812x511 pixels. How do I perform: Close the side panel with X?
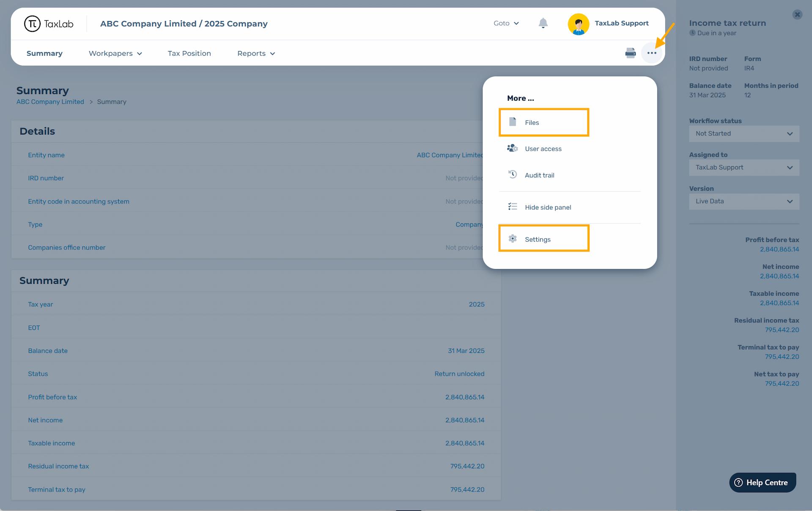coord(797,14)
